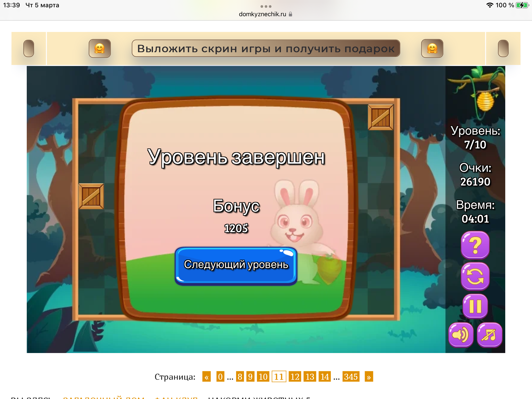This screenshot has height=399, width=532.
Task: Go to next page with » arrow
Action: pos(369,377)
